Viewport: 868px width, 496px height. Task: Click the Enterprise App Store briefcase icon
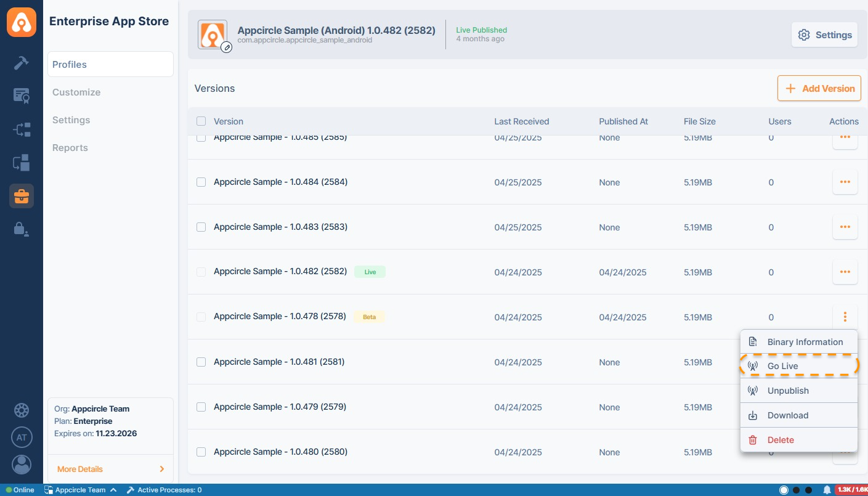22,196
